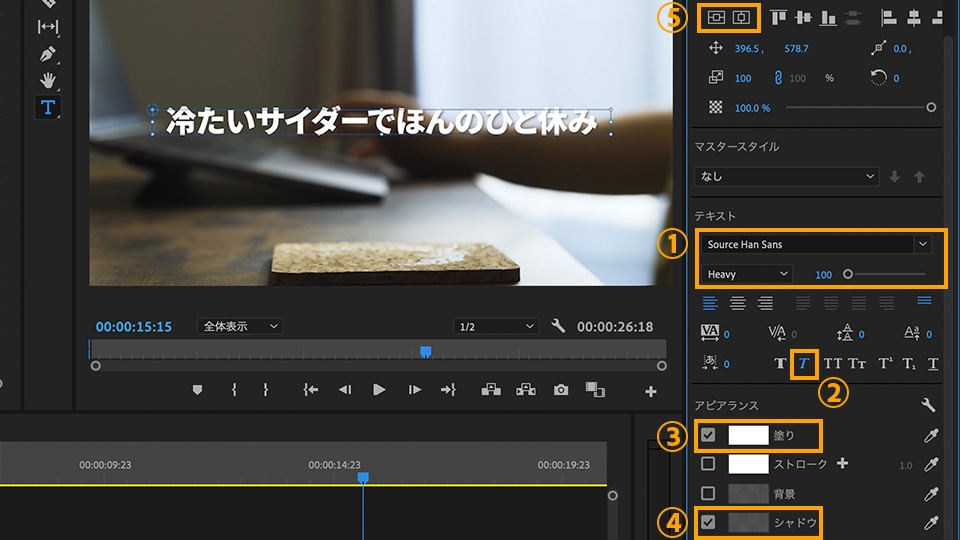Center align the text
The height and width of the screenshot is (540, 960).
737,302
